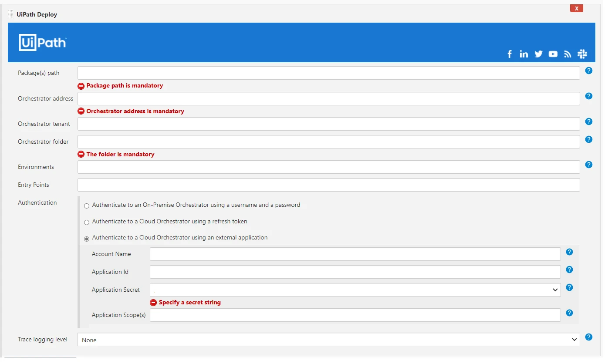
Task: Remove the UiPath Deploy step
Action: (576, 8)
